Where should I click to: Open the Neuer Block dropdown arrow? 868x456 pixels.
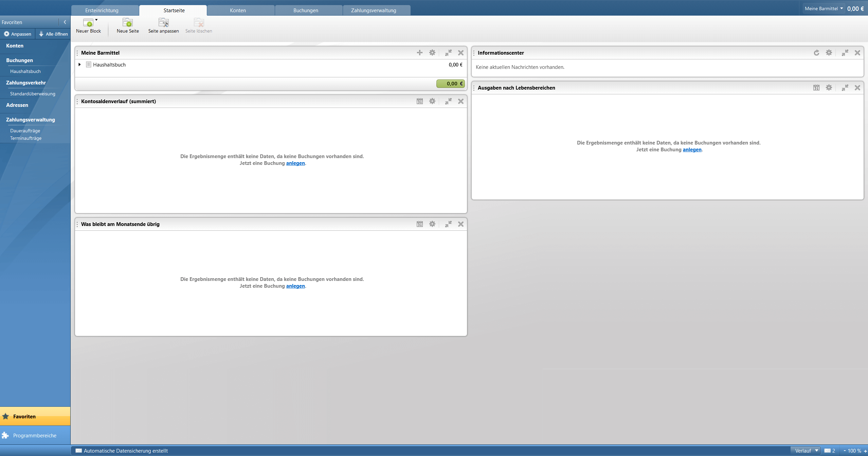pyautogui.click(x=96, y=20)
